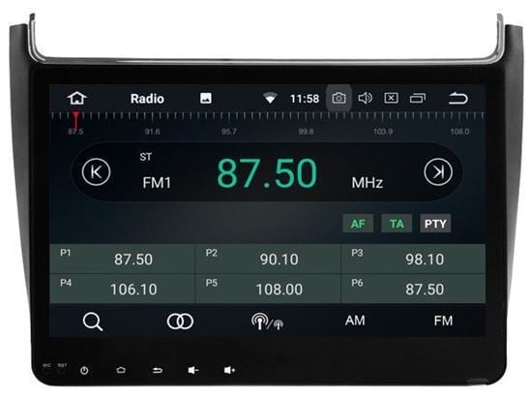Tap the ST stereo indicator
Viewport: 532px width, 399px height.
(x=145, y=157)
